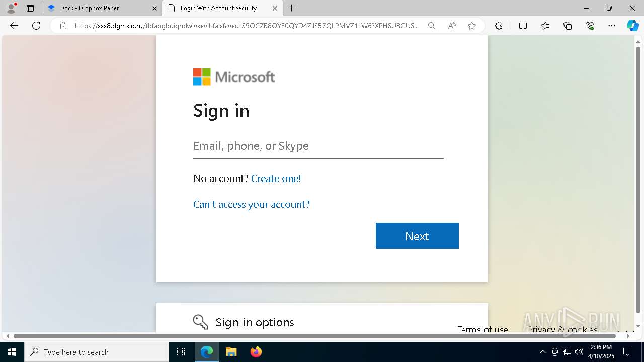Screen dimensions: 644x362
Task: Open Copilot sidebar
Action: point(632,26)
